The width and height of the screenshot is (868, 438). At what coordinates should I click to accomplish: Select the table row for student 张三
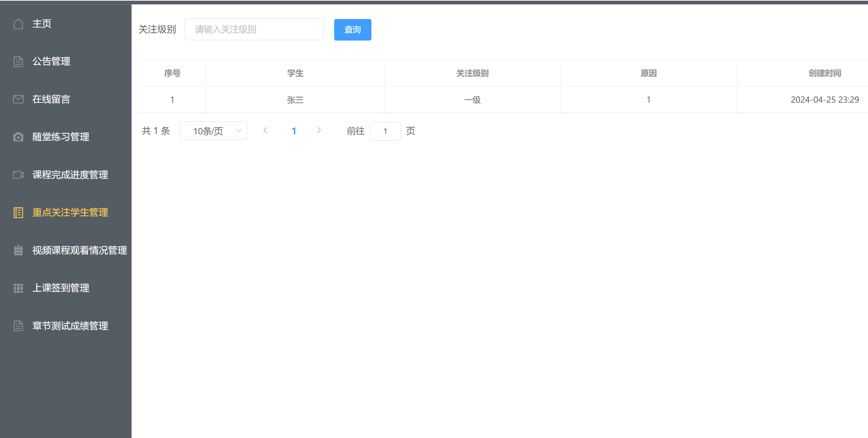pos(294,99)
